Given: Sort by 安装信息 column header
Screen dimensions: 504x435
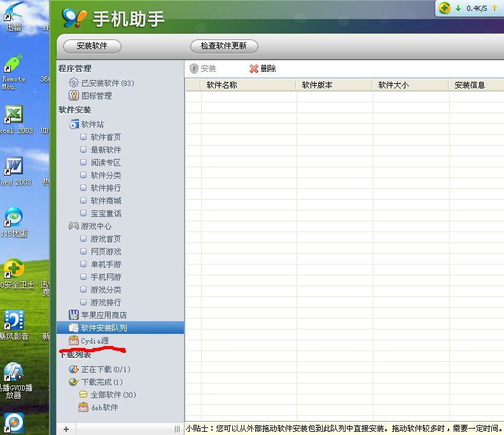Looking at the screenshot, I should tap(477, 85).
